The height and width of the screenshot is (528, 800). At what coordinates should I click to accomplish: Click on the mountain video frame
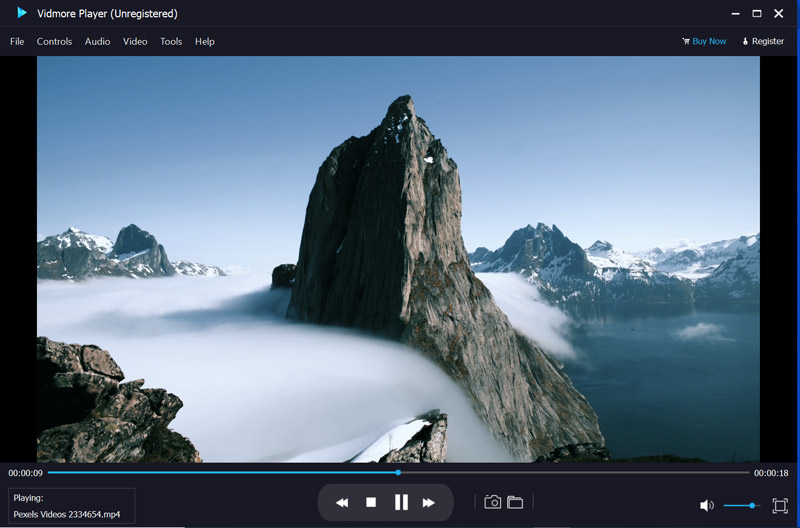pyautogui.click(x=398, y=260)
